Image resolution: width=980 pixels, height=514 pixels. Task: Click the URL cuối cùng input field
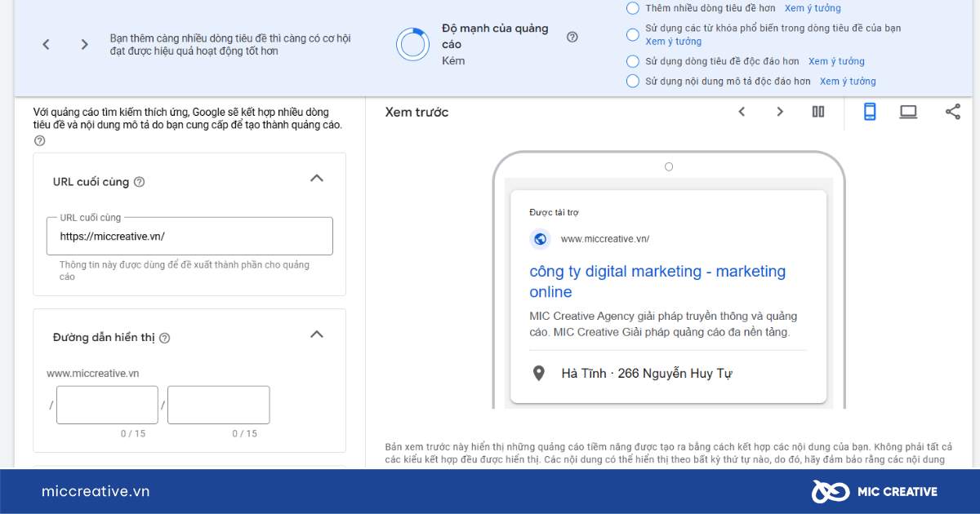click(x=189, y=237)
